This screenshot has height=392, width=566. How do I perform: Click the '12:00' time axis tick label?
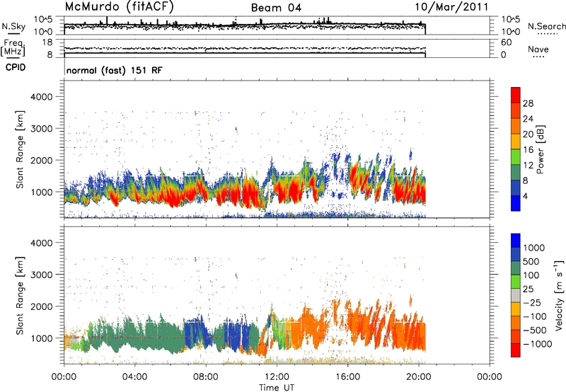[x=277, y=377]
